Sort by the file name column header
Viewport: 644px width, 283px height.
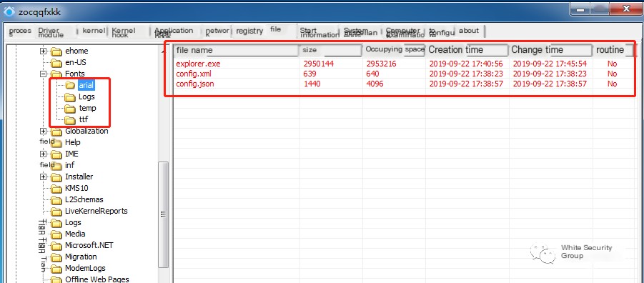pos(236,50)
